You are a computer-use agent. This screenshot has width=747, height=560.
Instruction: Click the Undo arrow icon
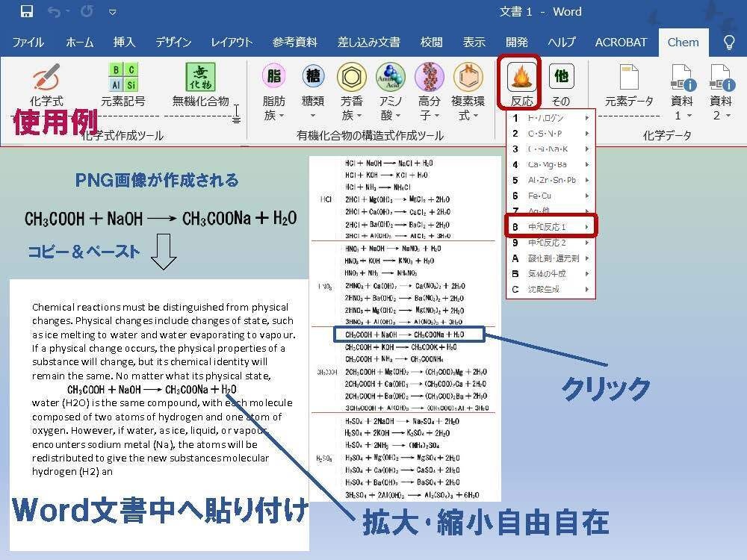[54, 11]
